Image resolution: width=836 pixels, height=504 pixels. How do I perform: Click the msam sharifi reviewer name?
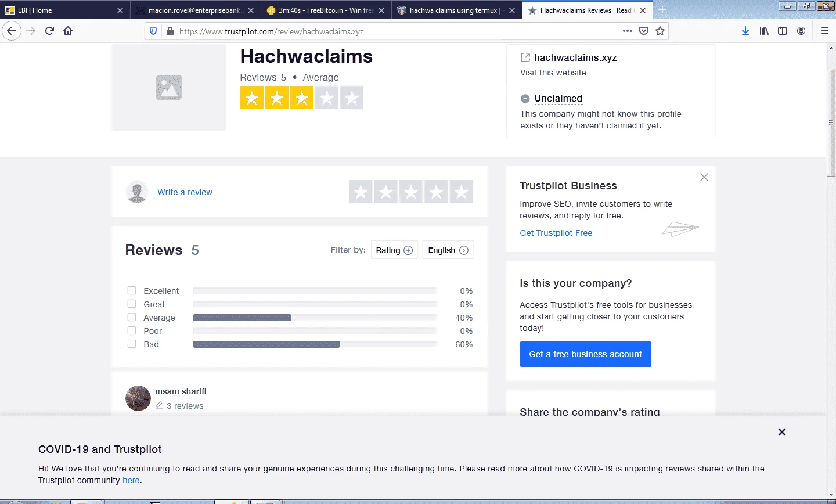tap(181, 391)
